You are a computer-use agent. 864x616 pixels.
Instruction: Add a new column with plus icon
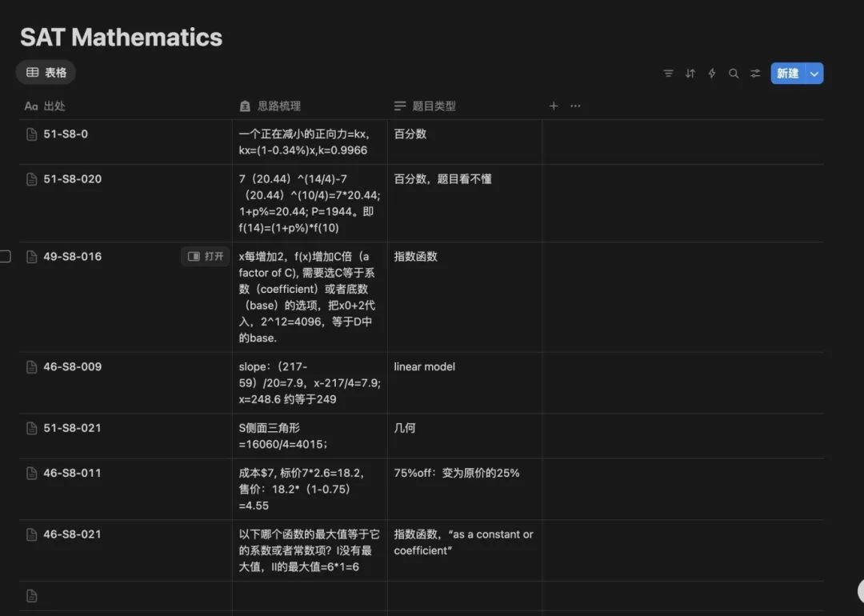[x=554, y=106]
